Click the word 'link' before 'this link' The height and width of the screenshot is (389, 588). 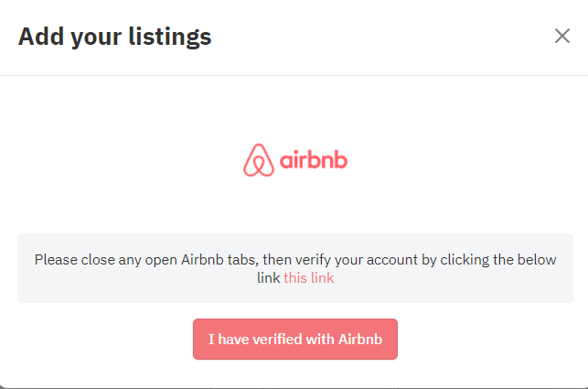coord(268,278)
